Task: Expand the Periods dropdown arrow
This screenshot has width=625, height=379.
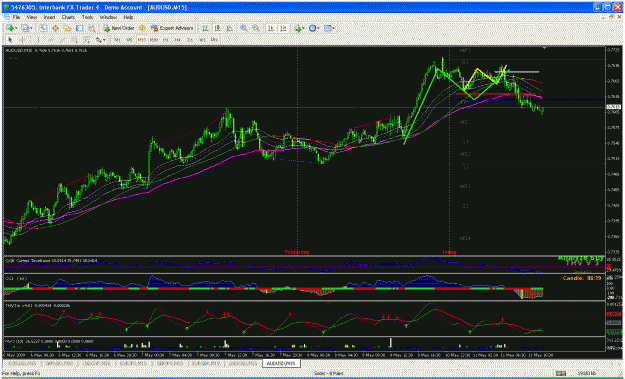Action: pos(318,28)
